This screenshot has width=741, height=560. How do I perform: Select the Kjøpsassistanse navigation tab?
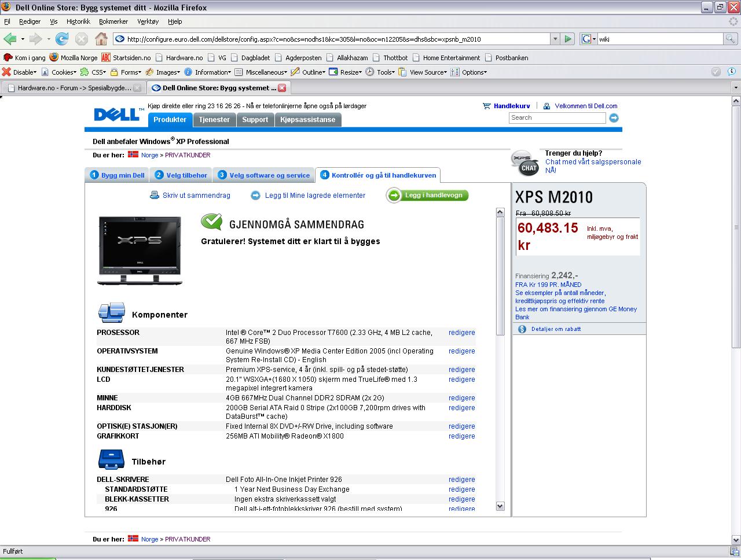(x=307, y=120)
